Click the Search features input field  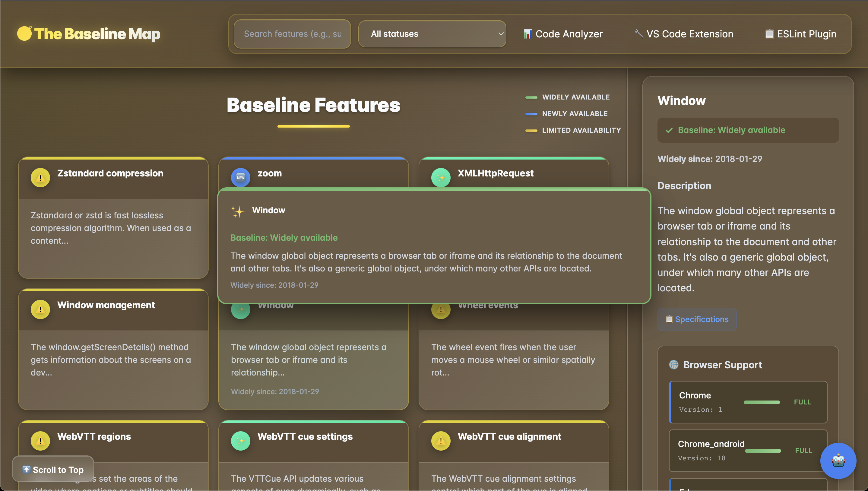click(292, 34)
